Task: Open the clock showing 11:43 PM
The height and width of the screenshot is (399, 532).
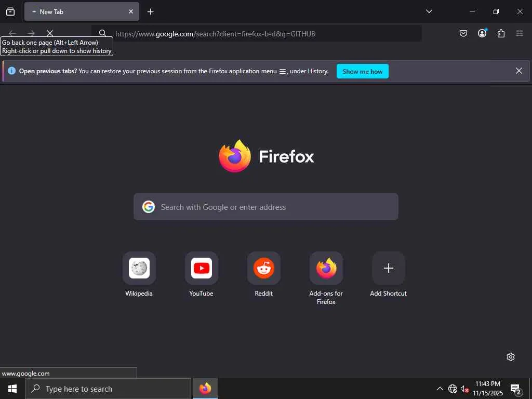Action: pos(488,389)
